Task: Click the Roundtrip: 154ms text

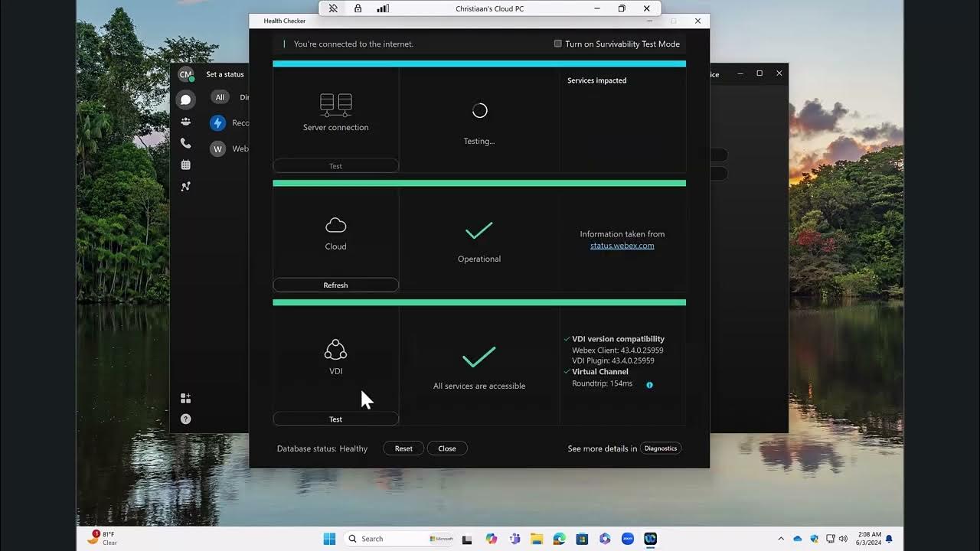Action: point(603,383)
